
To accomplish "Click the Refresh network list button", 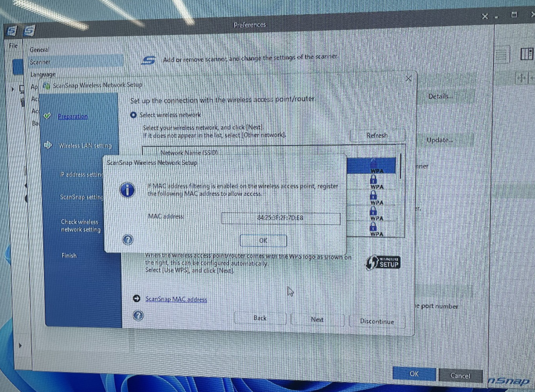I will (377, 136).
